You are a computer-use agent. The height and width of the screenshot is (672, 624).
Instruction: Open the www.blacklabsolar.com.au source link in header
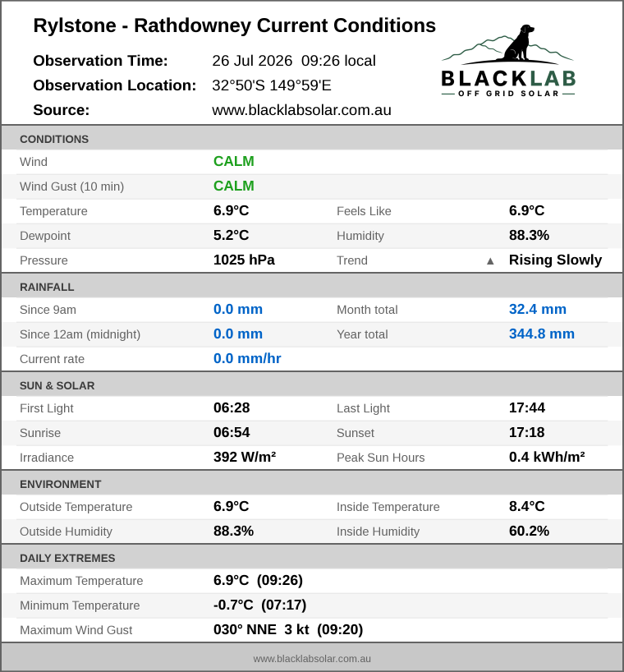301,110
